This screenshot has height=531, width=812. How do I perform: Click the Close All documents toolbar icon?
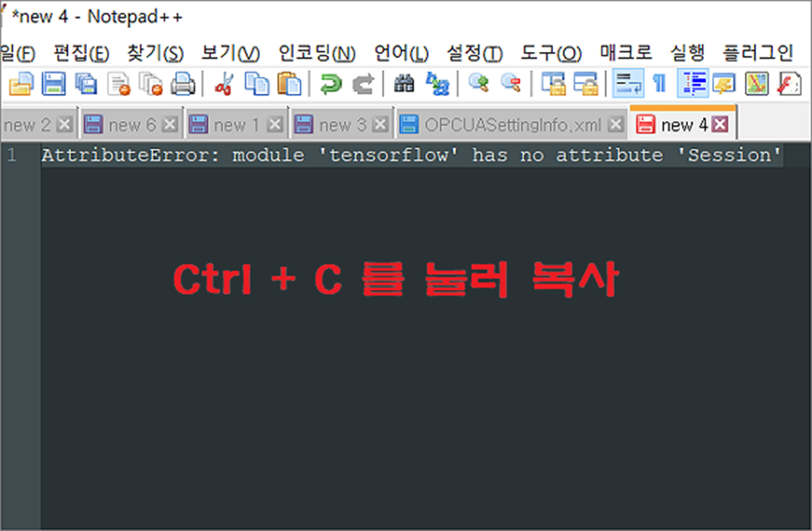pyautogui.click(x=151, y=84)
